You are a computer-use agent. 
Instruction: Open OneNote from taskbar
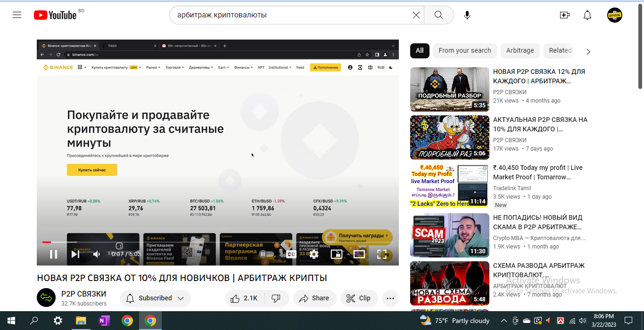click(x=104, y=321)
